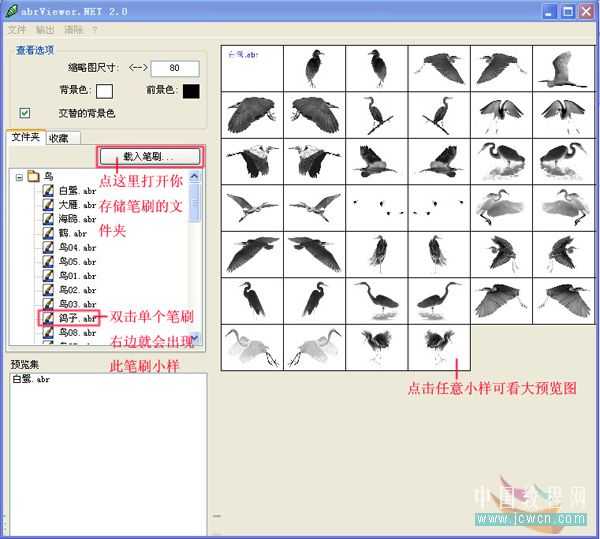Click the brush icon beside 大雁.abr

[x=48, y=204]
